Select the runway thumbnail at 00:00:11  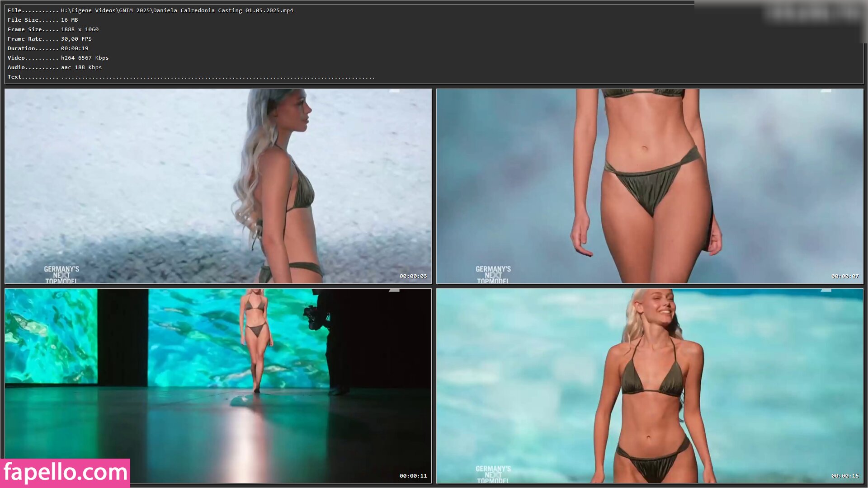218,385
